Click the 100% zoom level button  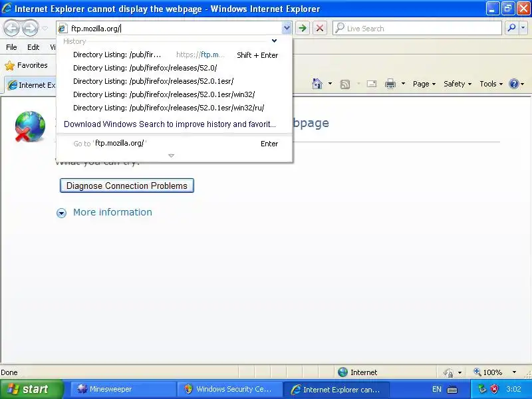coord(488,372)
